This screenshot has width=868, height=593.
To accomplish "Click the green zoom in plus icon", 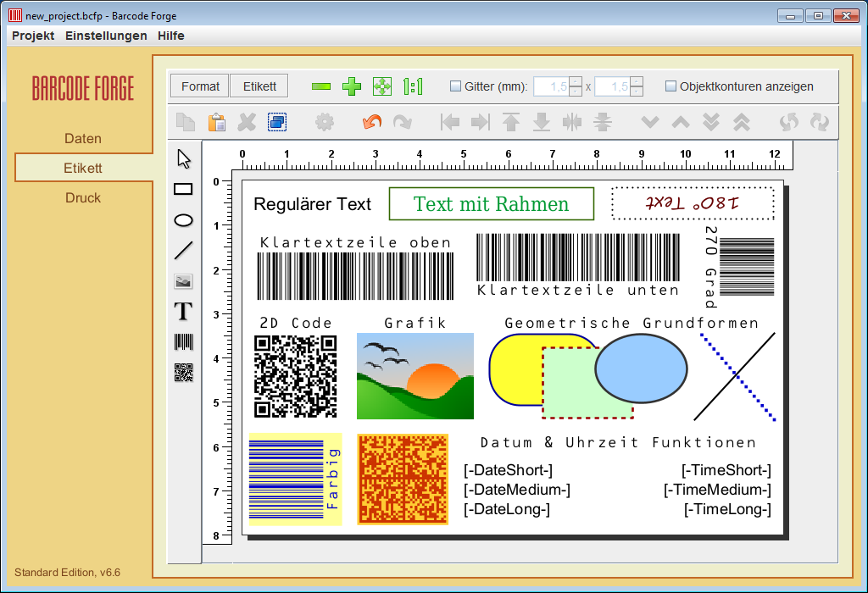I will pyautogui.click(x=352, y=86).
